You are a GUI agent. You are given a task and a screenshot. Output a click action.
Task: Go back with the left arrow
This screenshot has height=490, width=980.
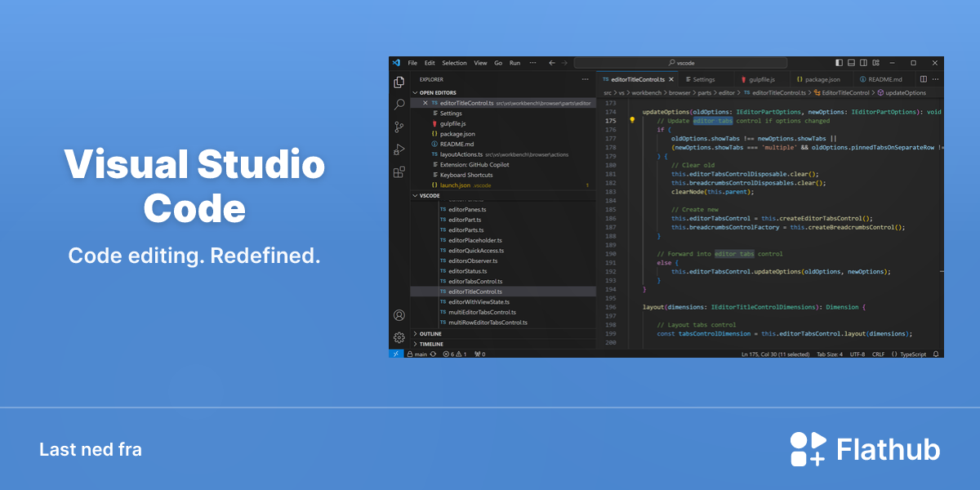(552, 63)
